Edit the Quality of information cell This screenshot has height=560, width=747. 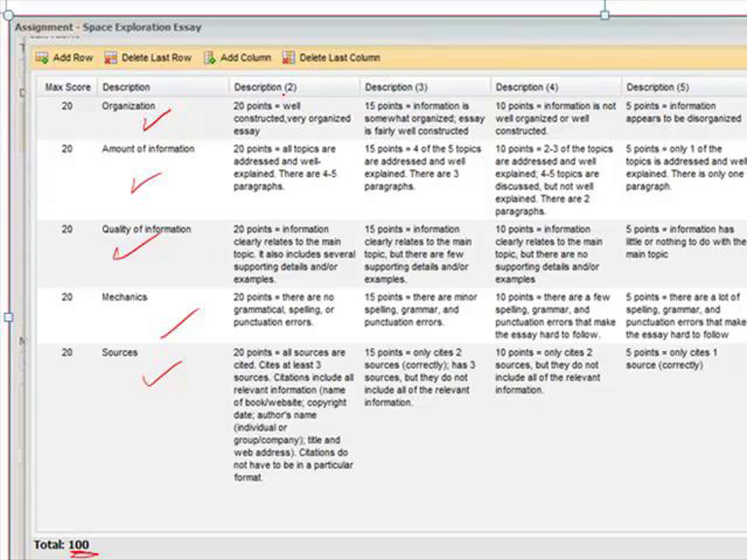[x=146, y=229]
